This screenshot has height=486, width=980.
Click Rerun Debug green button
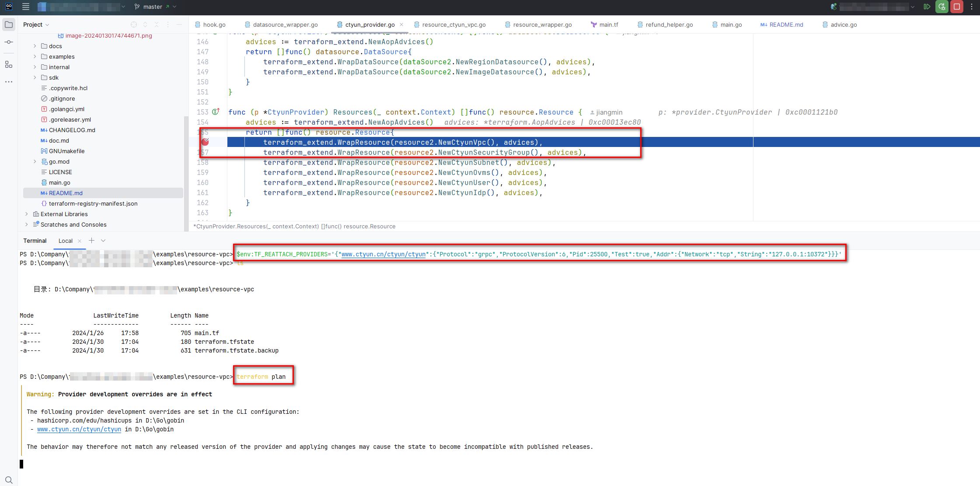942,7
